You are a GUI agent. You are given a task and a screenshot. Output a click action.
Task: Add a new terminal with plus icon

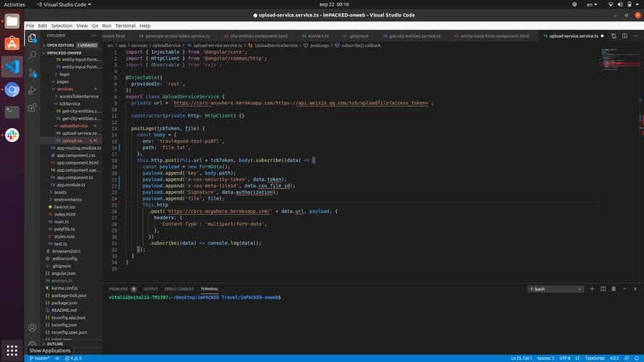(x=592, y=289)
